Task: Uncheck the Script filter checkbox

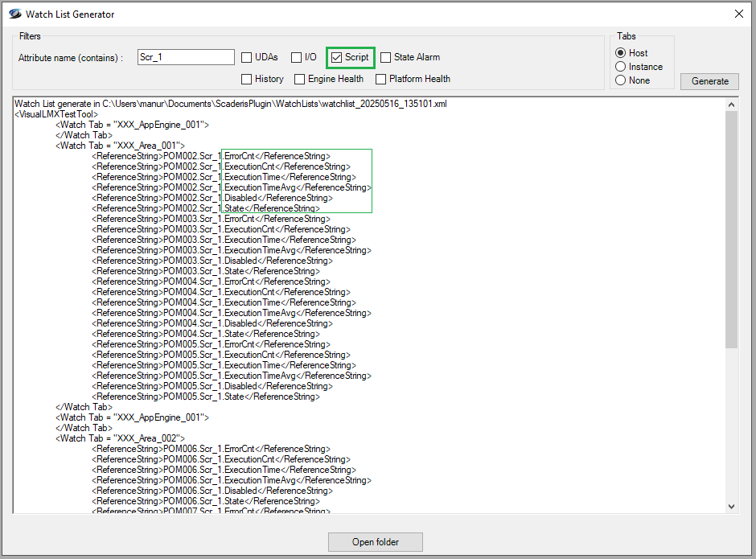Action: pyautogui.click(x=337, y=57)
